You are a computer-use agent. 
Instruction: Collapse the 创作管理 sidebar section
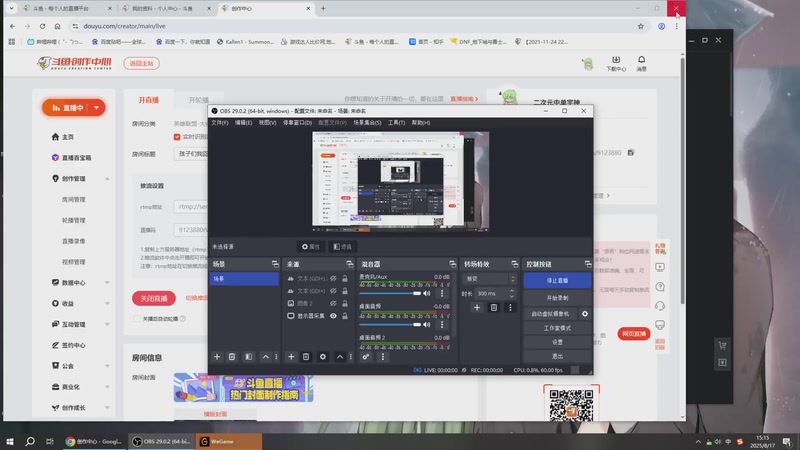click(107, 179)
